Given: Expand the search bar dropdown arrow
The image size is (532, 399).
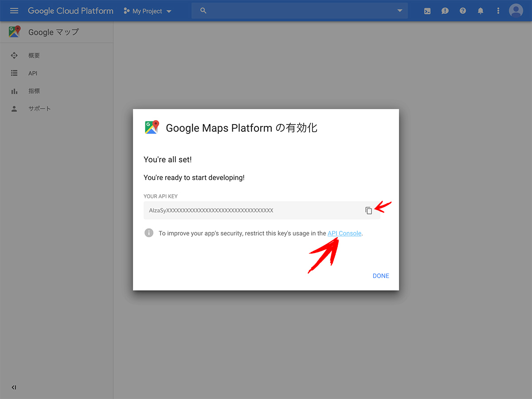Looking at the screenshot, I should point(399,11).
